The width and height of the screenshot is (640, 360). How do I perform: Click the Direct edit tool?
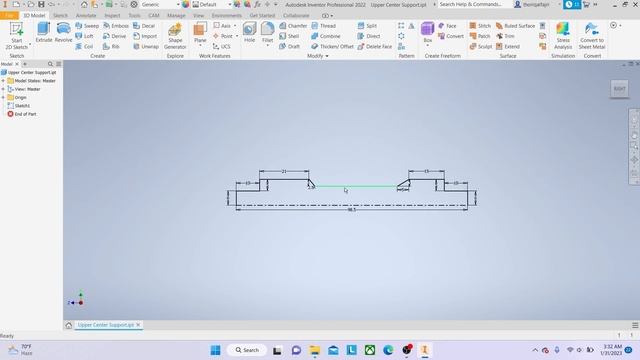coord(369,36)
